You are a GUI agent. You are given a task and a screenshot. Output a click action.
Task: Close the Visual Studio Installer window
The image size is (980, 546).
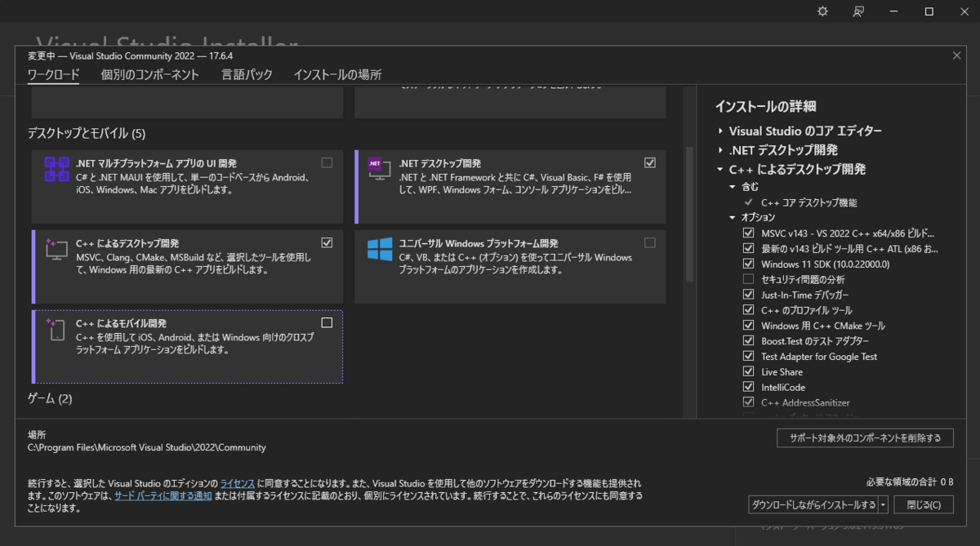964,11
